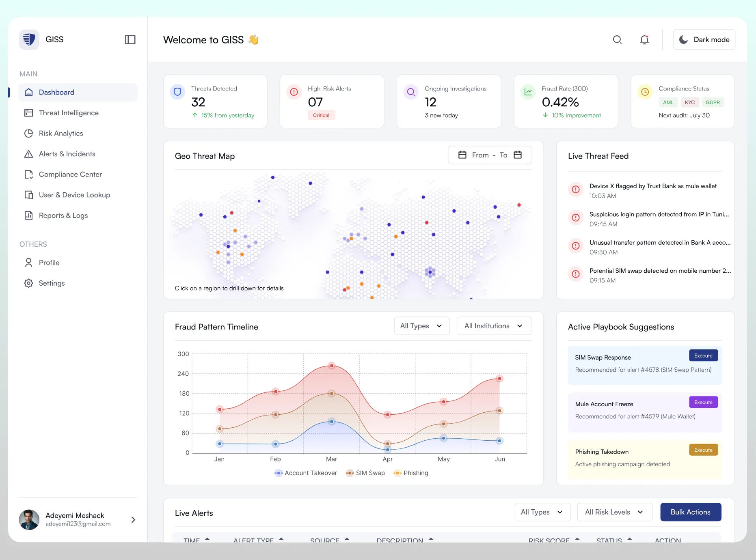Expand Adeyemi Meshack account chevron

(x=133, y=520)
